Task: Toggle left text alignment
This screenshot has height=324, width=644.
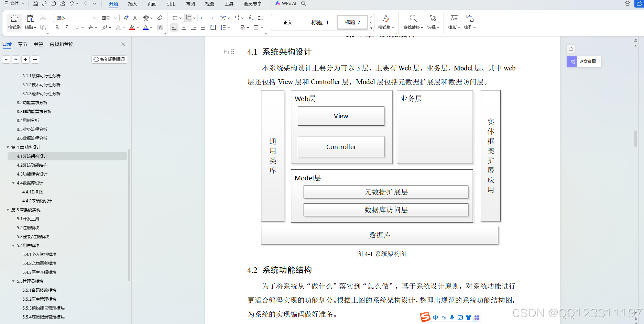Action: click(174, 27)
